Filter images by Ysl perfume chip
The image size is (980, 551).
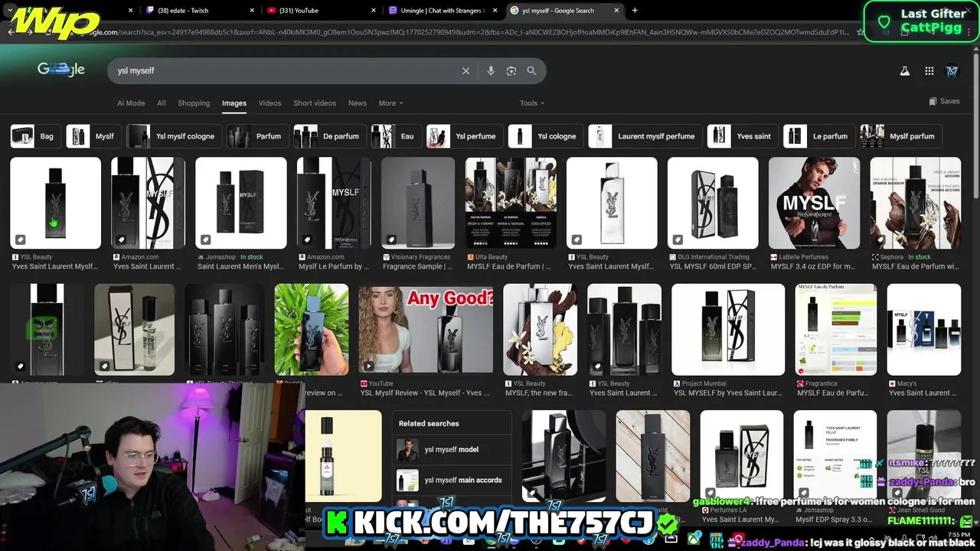pos(465,136)
